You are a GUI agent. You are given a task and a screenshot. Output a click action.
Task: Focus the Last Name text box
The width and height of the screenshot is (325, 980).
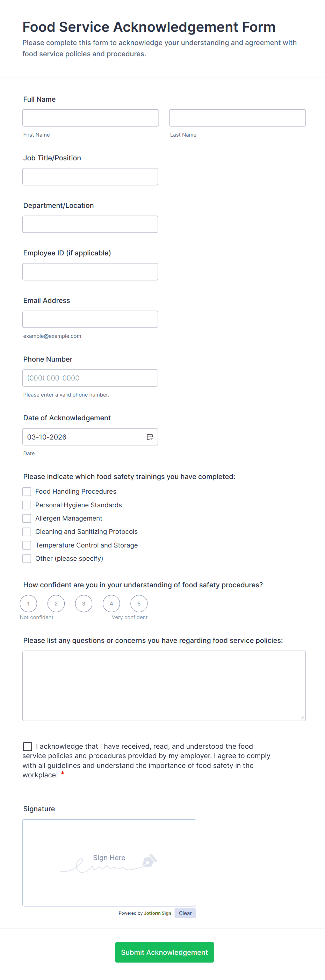point(238,118)
